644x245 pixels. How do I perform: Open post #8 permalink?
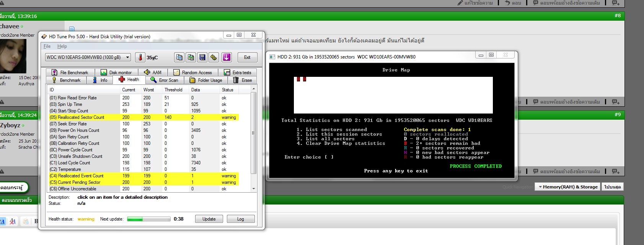point(618,16)
